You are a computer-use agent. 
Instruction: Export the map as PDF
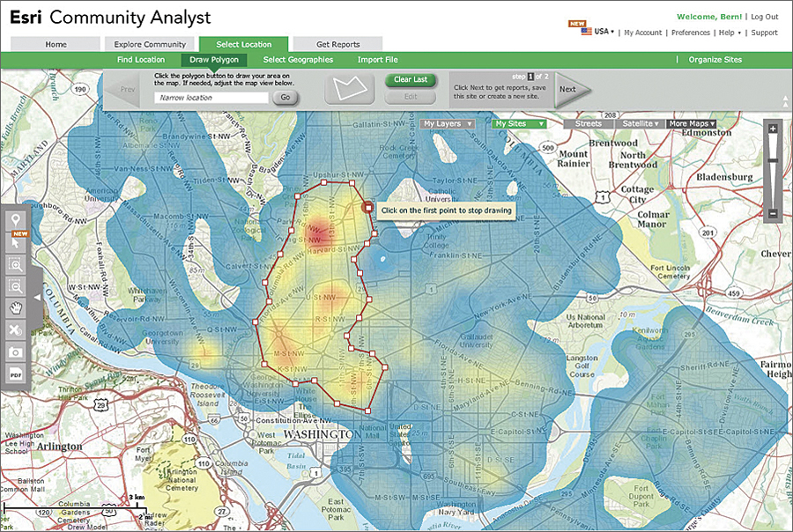click(16, 374)
